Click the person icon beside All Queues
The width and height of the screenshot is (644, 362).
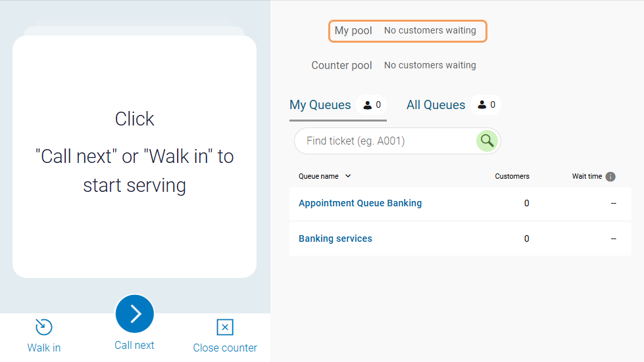[x=482, y=105]
